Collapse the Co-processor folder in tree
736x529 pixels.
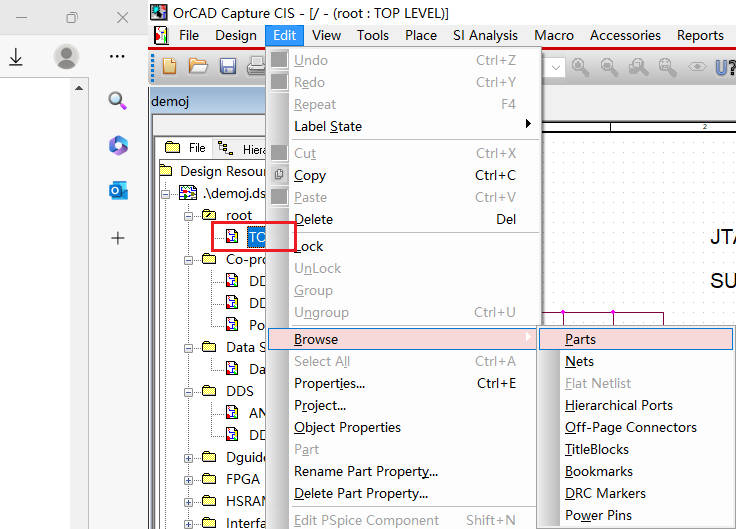189,259
